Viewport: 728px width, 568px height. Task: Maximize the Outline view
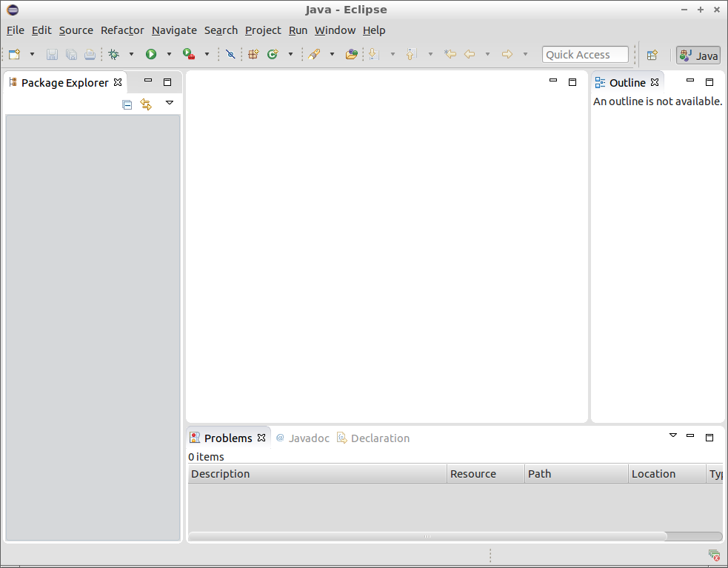coord(709,82)
